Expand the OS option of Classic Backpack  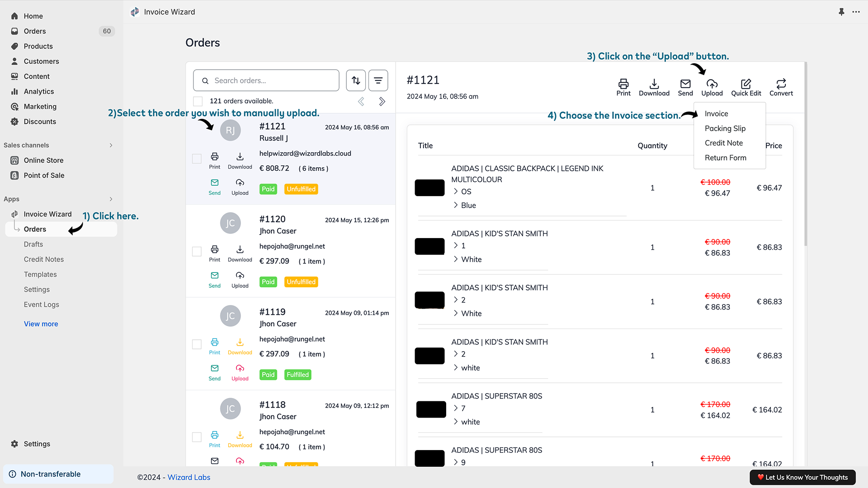456,192
